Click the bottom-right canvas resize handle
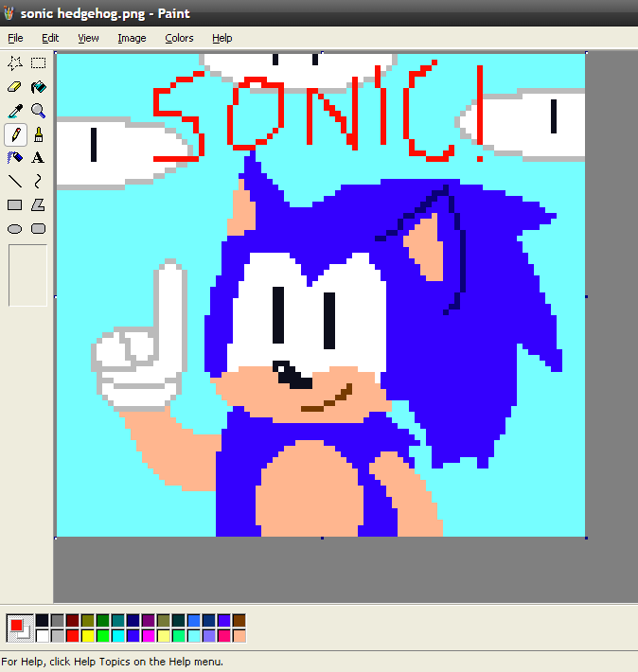This screenshot has width=638, height=672. (586, 538)
